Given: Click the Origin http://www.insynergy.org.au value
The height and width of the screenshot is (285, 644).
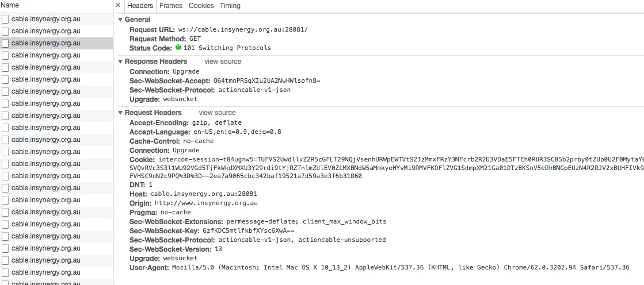Looking at the screenshot, I should coord(206,203).
